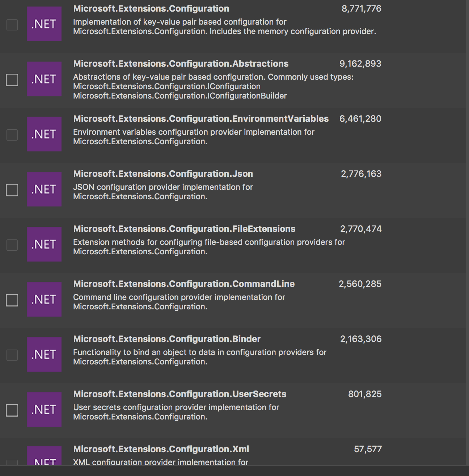Select the Microsoft.Extensions.Configuration.EnvironmentVariables title

pyautogui.click(x=201, y=119)
